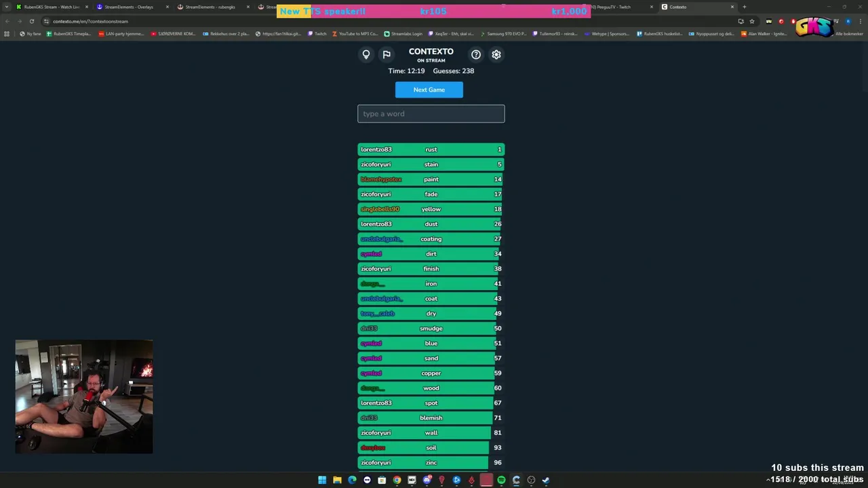
Task: Switch to StreamElements - rubengks tab
Action: tap(213, 7)
